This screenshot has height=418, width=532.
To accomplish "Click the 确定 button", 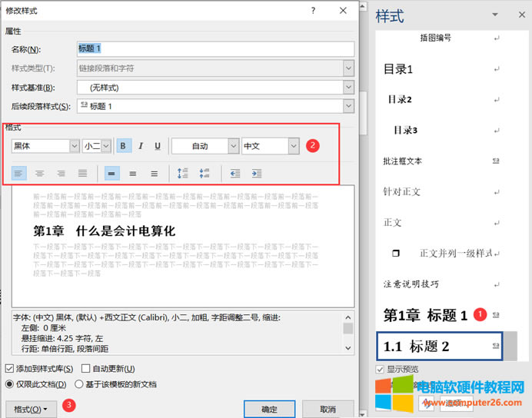I will (x=269, y=410).
